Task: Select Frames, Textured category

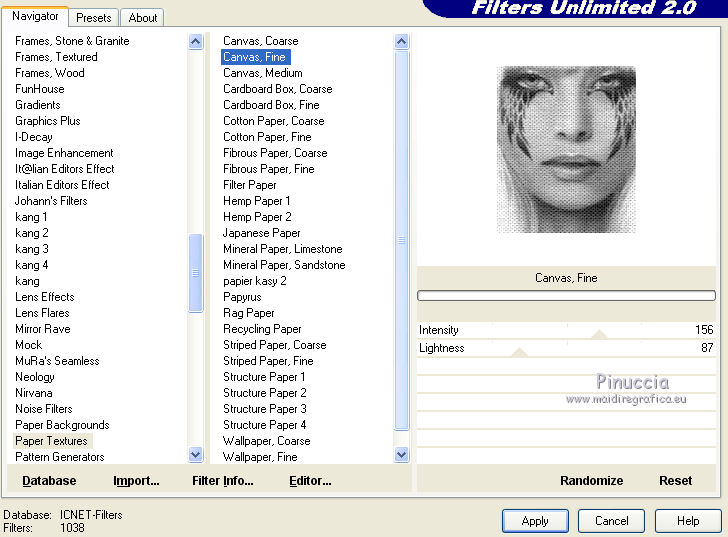Action: 56,57
